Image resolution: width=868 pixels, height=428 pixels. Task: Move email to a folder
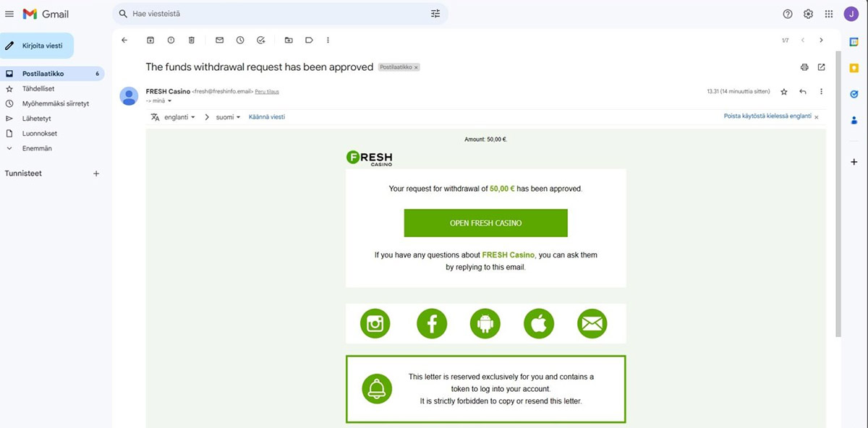[x=289, y=40]
